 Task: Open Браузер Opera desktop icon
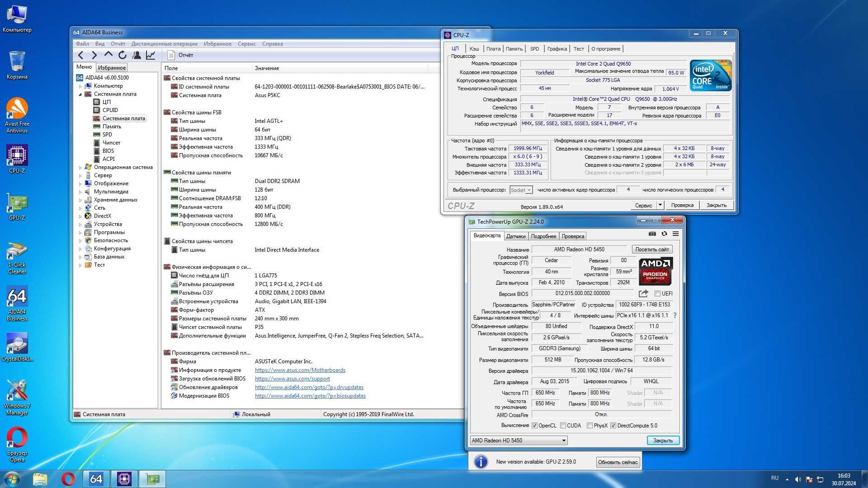(x=17, y=445)
